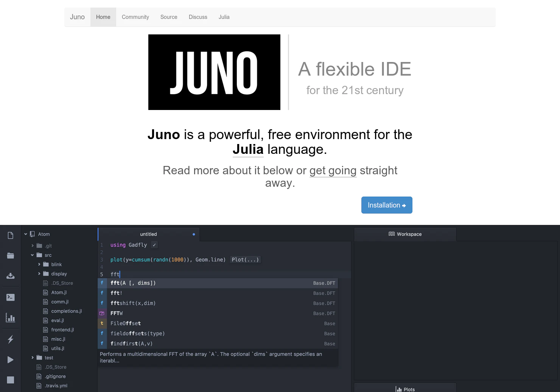Stop execution using the square stop icon

point(10,380)
